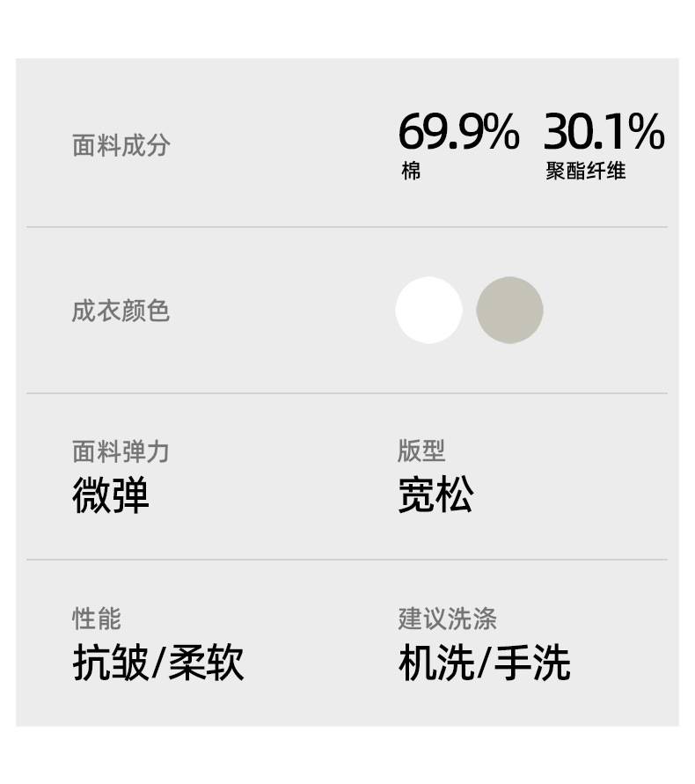
Task: Select the 微弹 elasticity value
Action: pos(111,495)
